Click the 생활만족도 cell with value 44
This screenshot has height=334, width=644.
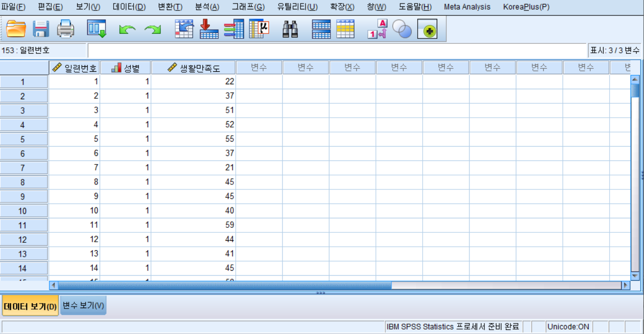pyautogui.click(x=193, y=240)
